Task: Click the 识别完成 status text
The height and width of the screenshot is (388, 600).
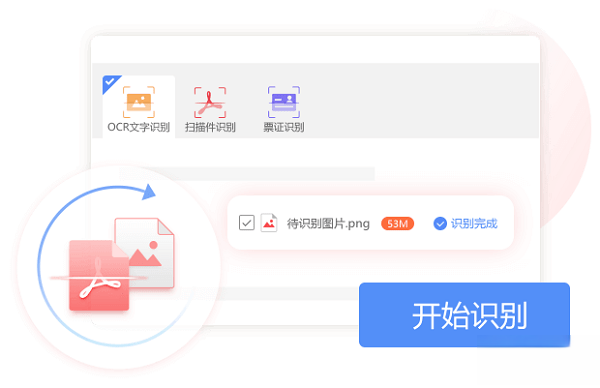Action: (x=474, y=223)
